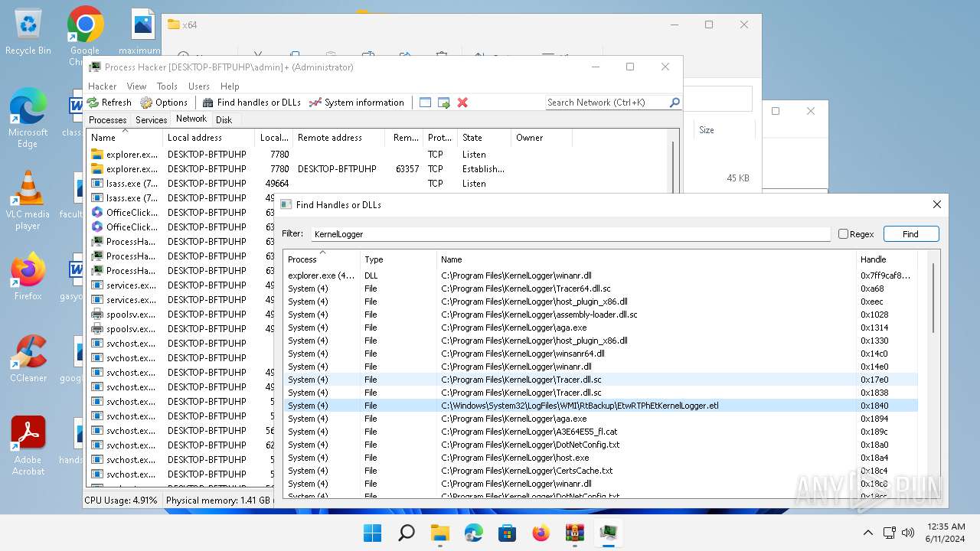Show hidden icons tray chevron

click(x=867, y=533)
